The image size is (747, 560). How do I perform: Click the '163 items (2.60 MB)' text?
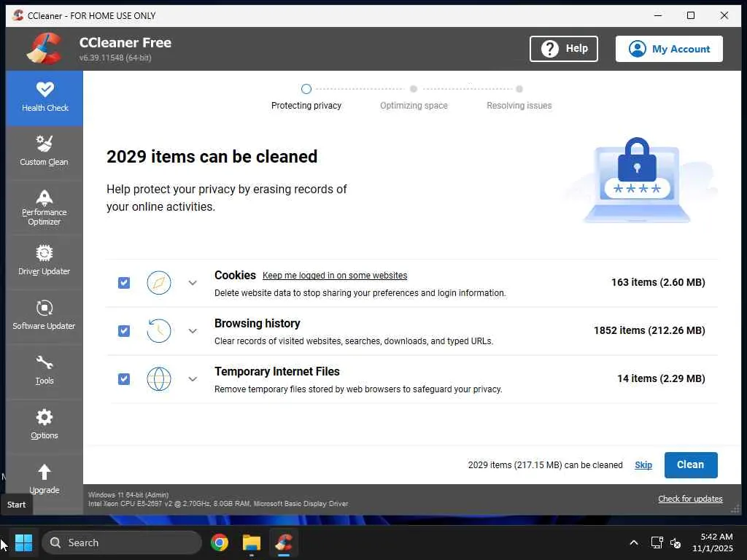pos(658,282)
